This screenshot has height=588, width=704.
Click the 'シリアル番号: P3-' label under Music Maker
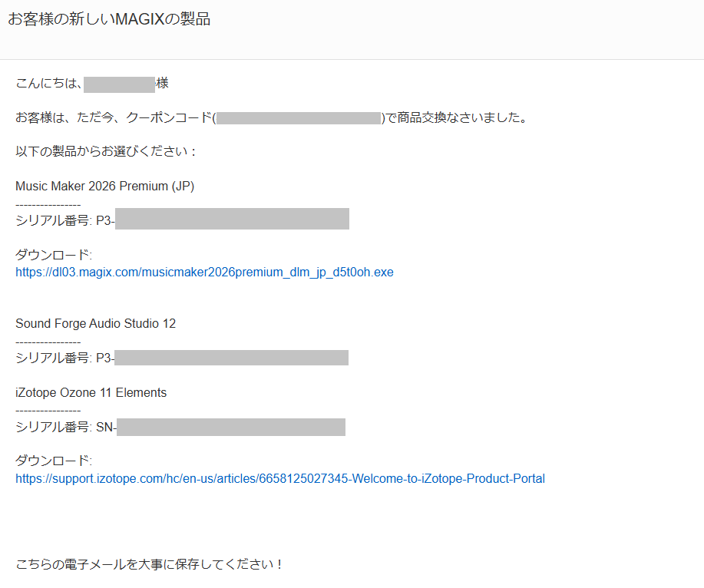click(64, 221)
